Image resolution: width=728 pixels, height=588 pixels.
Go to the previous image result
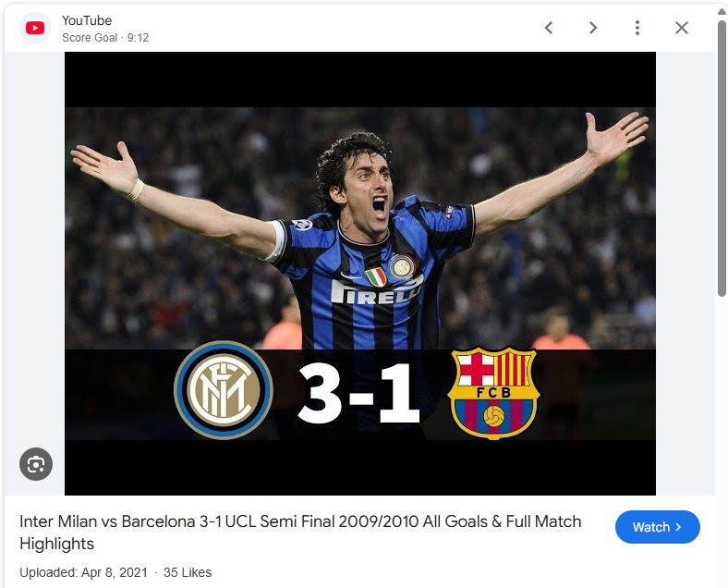(x=549, y=28)
